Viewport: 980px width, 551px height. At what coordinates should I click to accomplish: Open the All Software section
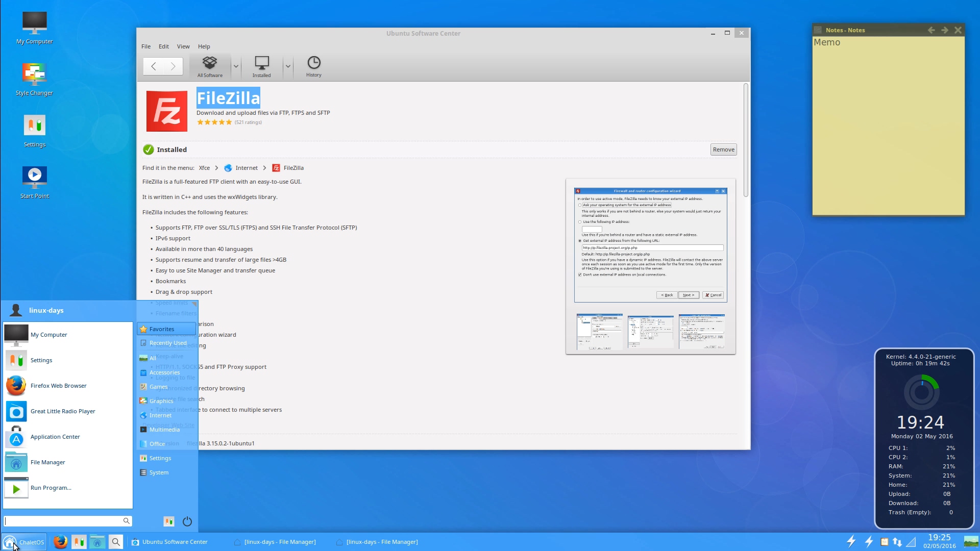(210, 67)
